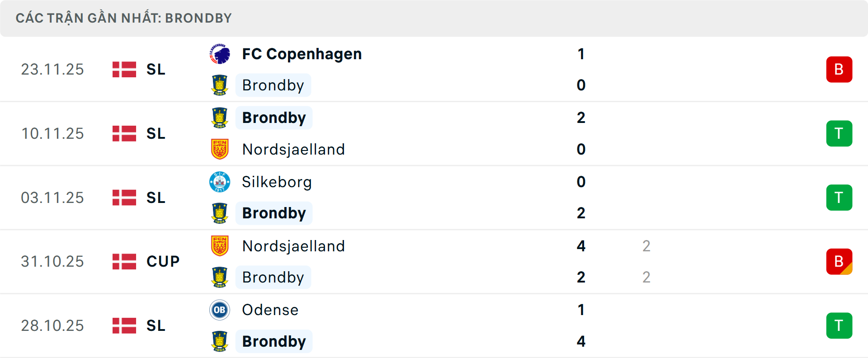
Task: Click the Brondby team name versus Silkeborg
Action: tap(274, 213)
